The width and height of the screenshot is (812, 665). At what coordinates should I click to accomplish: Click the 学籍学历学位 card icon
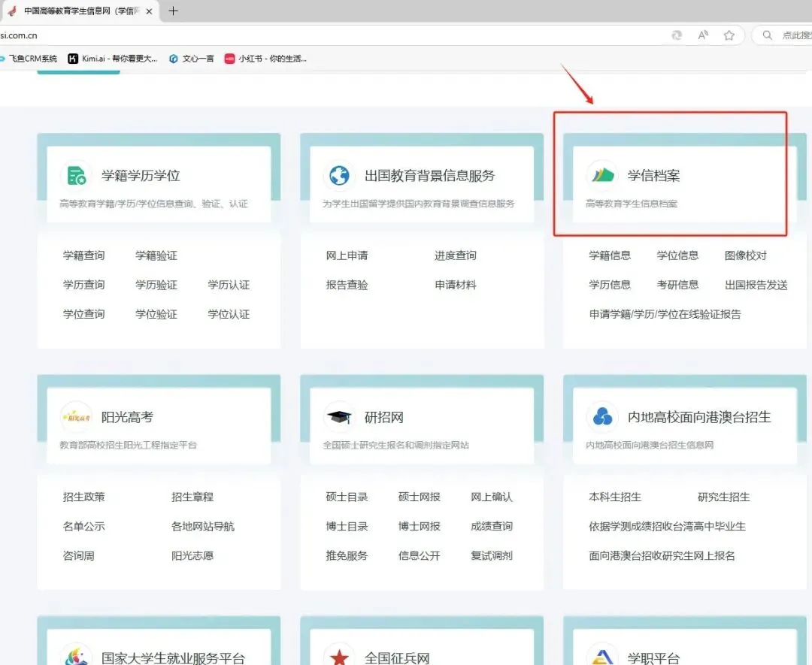[x=76, y=175]
